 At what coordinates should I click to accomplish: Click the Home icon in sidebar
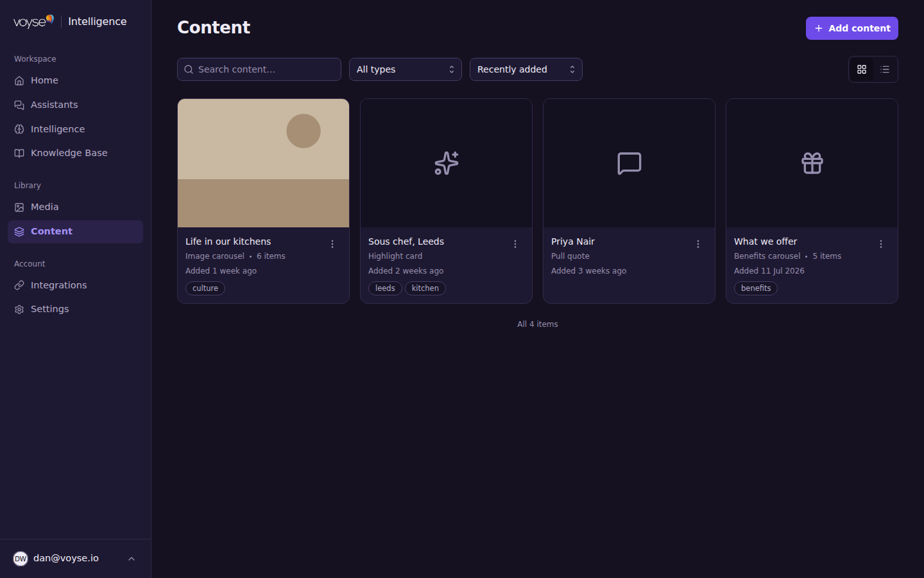pyautogui.click(x=19, y=81)
